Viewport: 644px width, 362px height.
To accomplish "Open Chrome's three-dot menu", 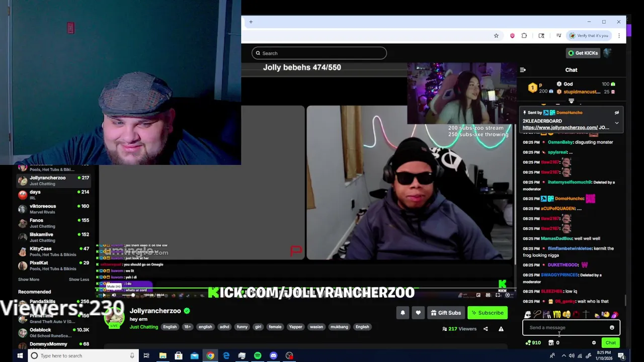I will point(619,36).
